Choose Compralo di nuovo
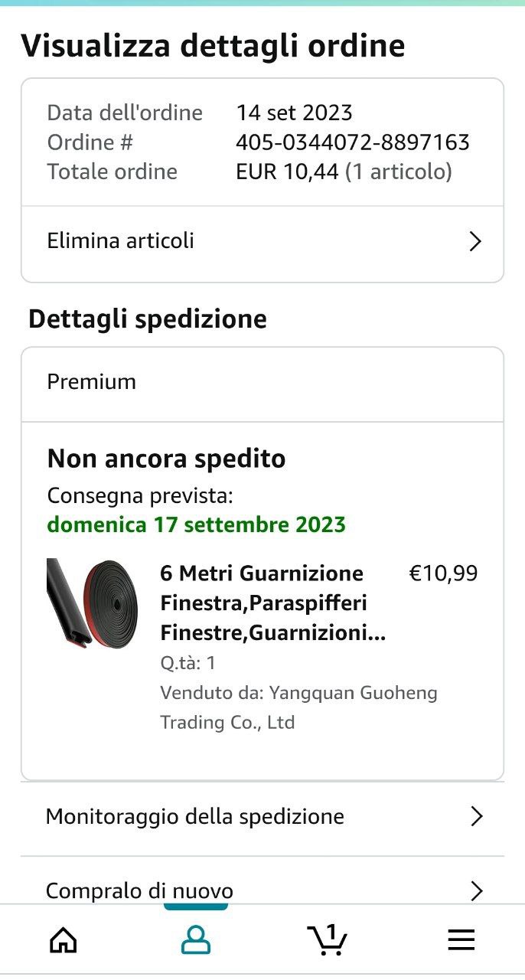525x980 pixels. 139,891
